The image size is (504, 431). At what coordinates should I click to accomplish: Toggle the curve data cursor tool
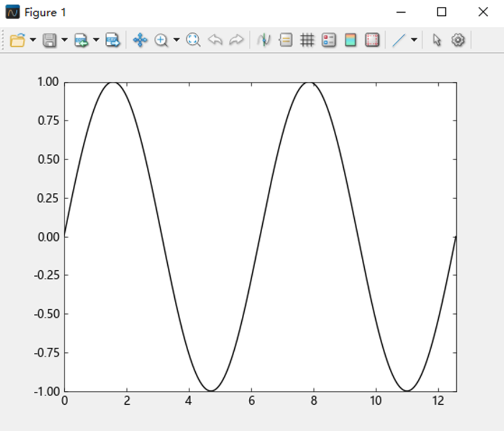[x=264, y=40]
